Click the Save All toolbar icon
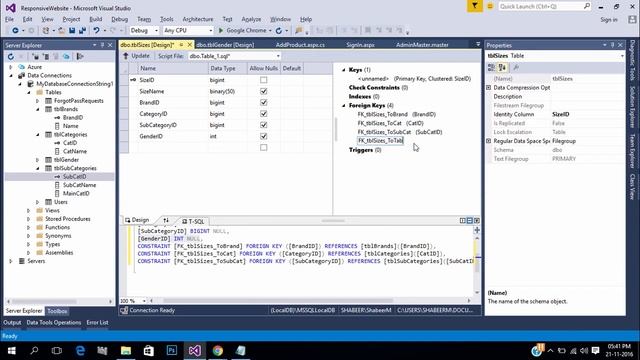This screenshot has width=640, height=360. point(82,31)
